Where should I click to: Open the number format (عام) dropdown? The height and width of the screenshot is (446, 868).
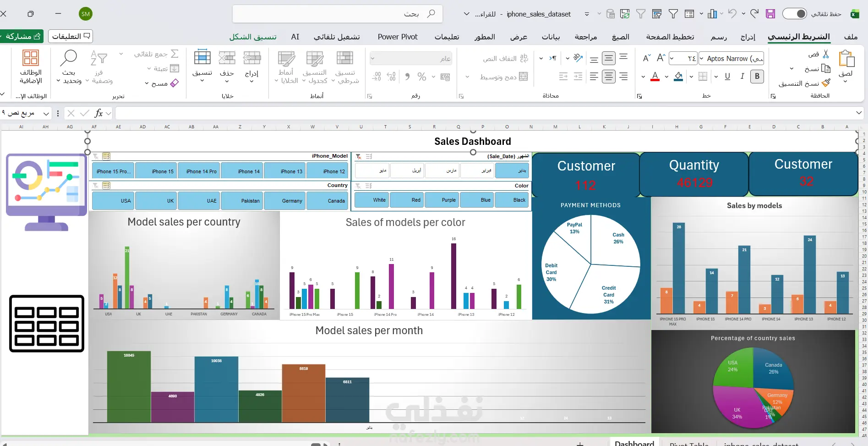tap(372, 58)
